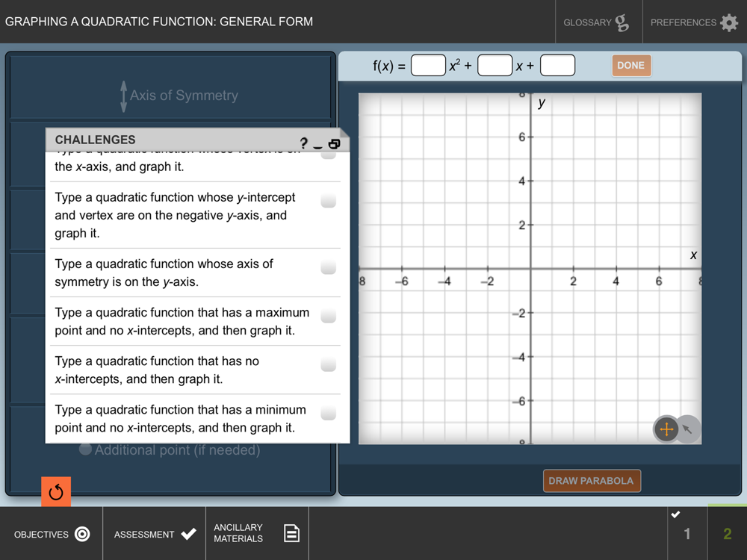
Task: Click the Draw Parabola button
Action: click(591, 481)
